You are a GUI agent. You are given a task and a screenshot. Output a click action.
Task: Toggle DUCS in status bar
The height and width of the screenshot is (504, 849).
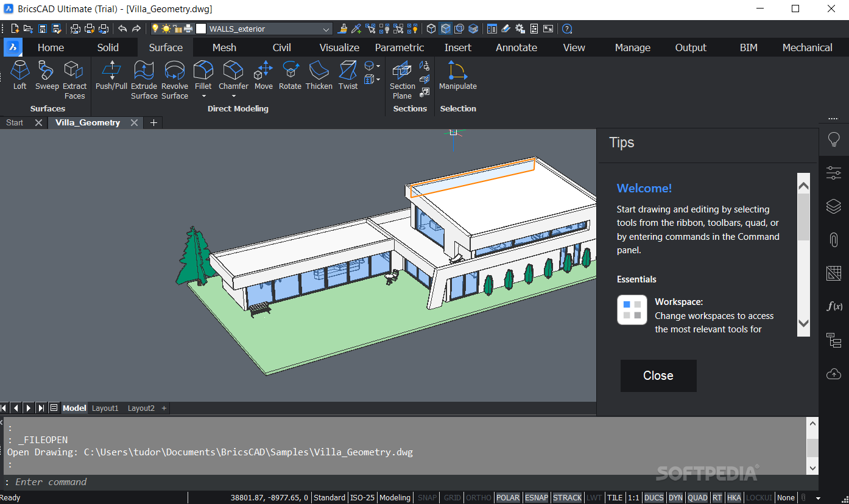pos(654,497)
